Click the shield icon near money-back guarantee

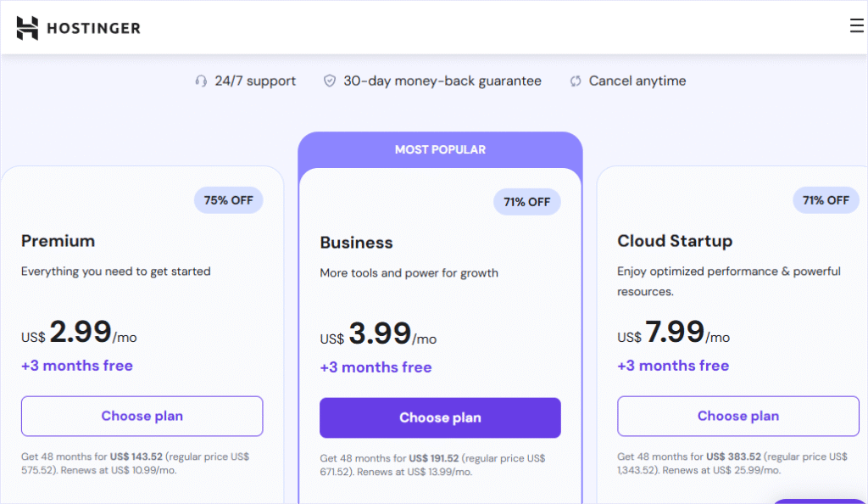pyautogui.click(x=329, y=81)
